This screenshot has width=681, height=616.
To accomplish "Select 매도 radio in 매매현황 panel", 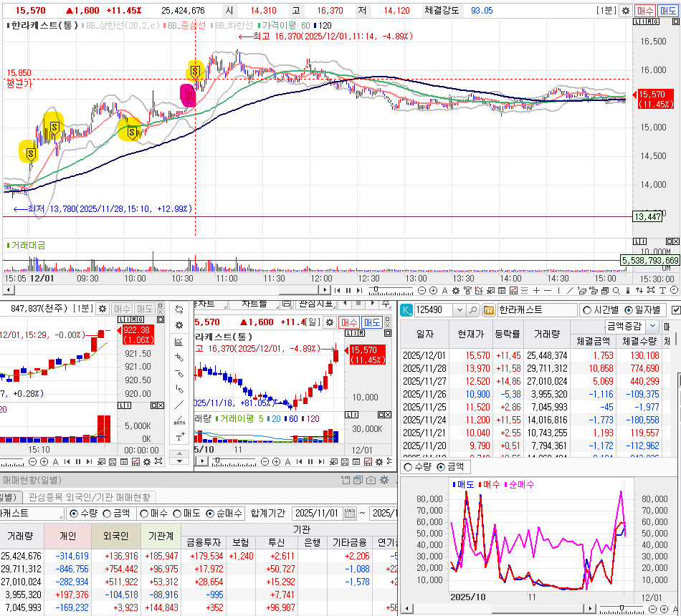I will (x=177, y=514).
